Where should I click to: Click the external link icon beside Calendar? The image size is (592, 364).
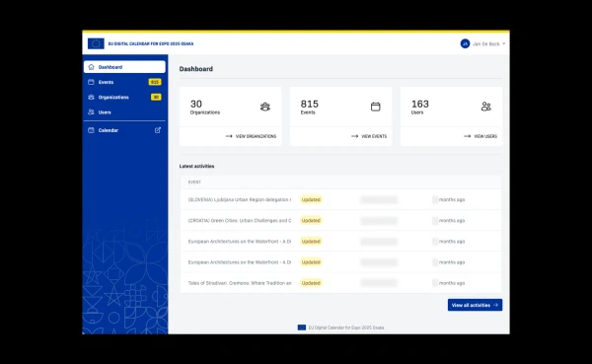pyautogui.click(x=158, y=130)
